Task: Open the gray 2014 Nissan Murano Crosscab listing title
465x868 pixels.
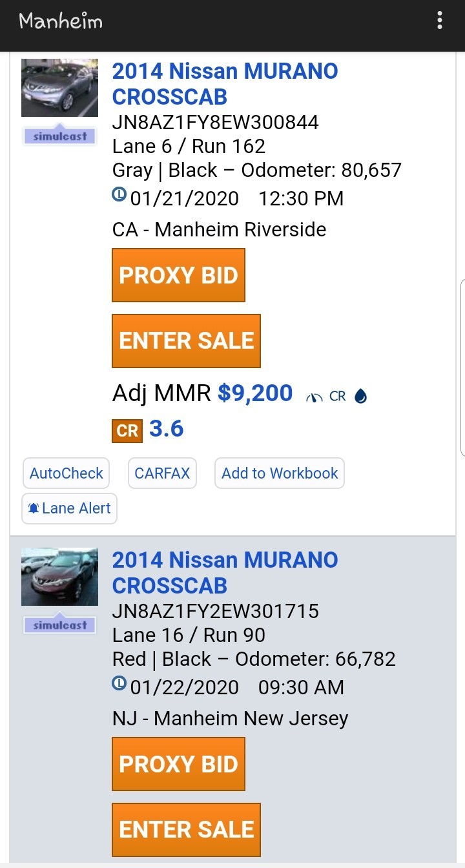Action: tap(225, 84)
